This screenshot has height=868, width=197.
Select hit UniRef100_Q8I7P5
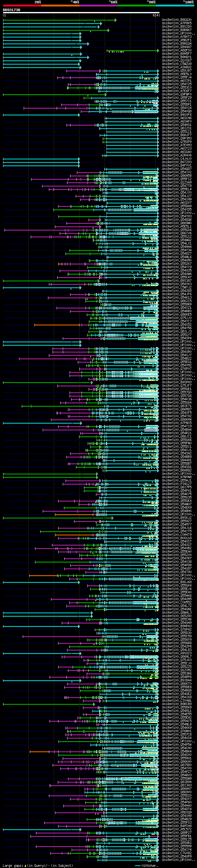coord(177,487)
